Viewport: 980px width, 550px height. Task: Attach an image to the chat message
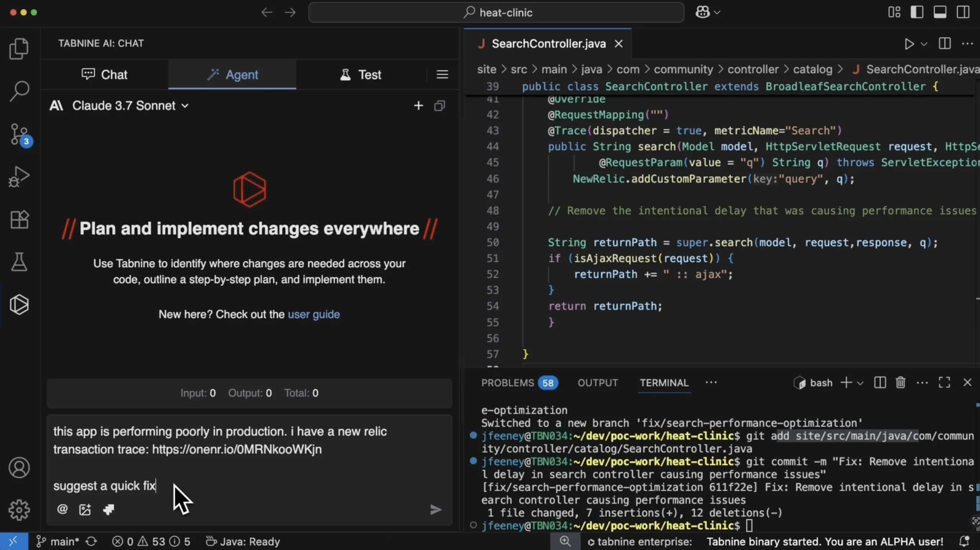pos(85,509)
